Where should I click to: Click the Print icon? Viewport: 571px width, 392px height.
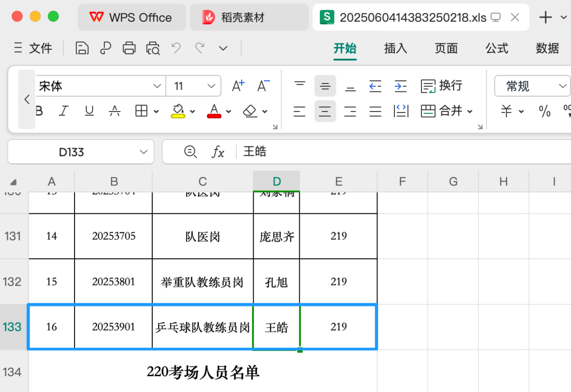pyautogui.click(x=129, y=49)
